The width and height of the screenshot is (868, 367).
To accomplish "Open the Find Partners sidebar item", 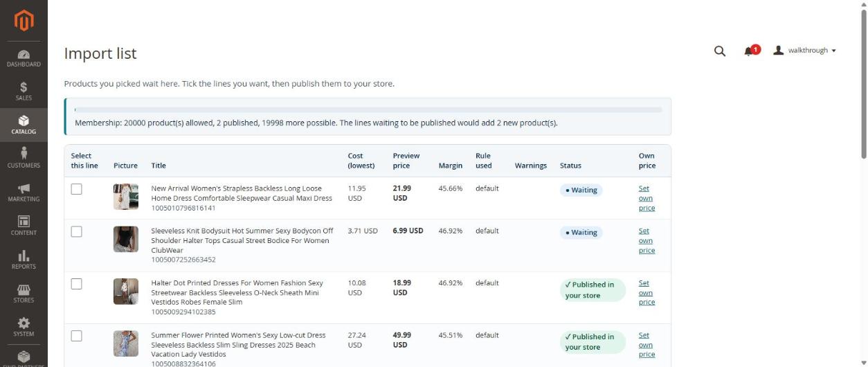I will (x=24, y=357).
